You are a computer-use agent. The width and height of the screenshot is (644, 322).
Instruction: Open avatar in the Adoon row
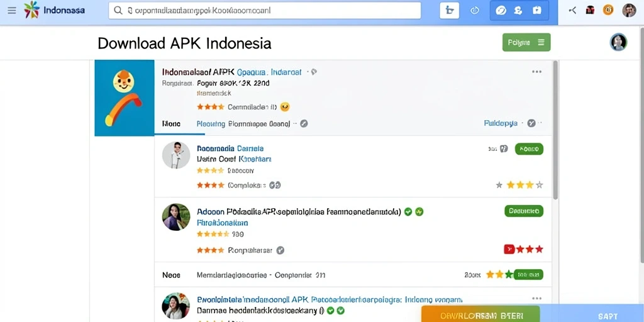click(176, 217)
